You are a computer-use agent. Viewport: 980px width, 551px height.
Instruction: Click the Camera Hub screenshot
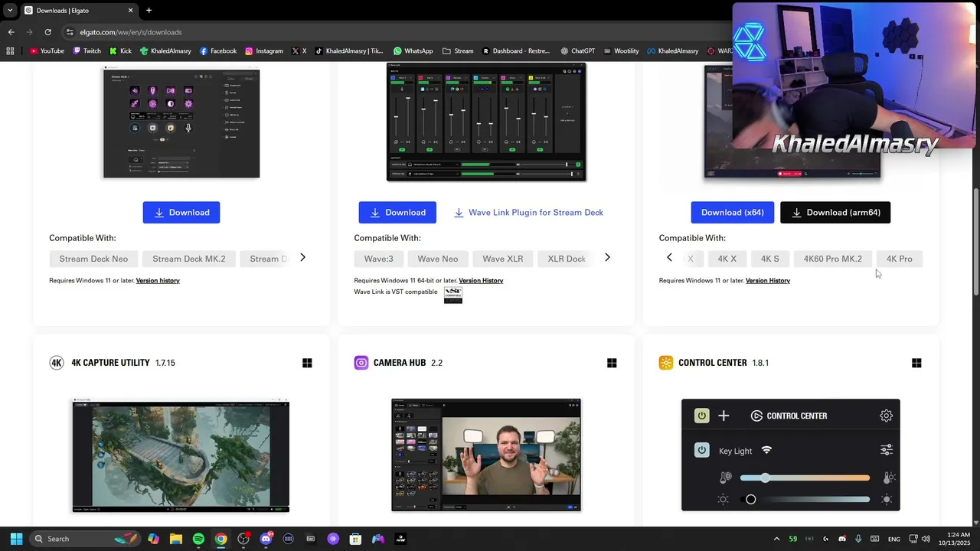coord(486,455)
